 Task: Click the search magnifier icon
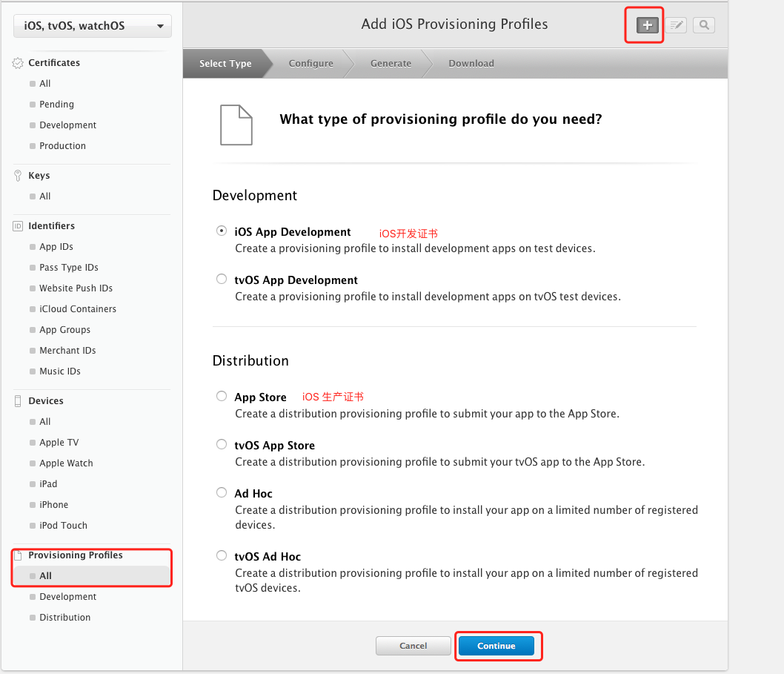(704, 25)
